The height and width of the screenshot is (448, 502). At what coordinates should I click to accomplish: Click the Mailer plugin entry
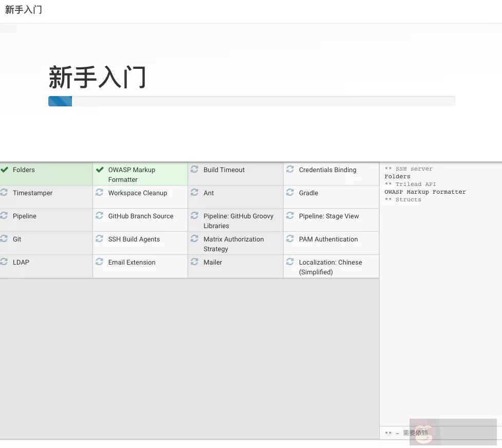coord(212,262)
